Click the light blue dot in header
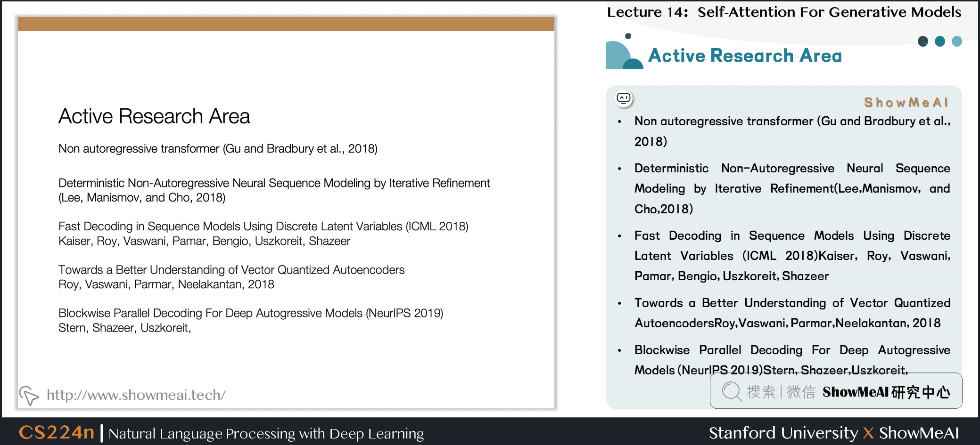This screenshot has height=445, width=980. (957, 41)
